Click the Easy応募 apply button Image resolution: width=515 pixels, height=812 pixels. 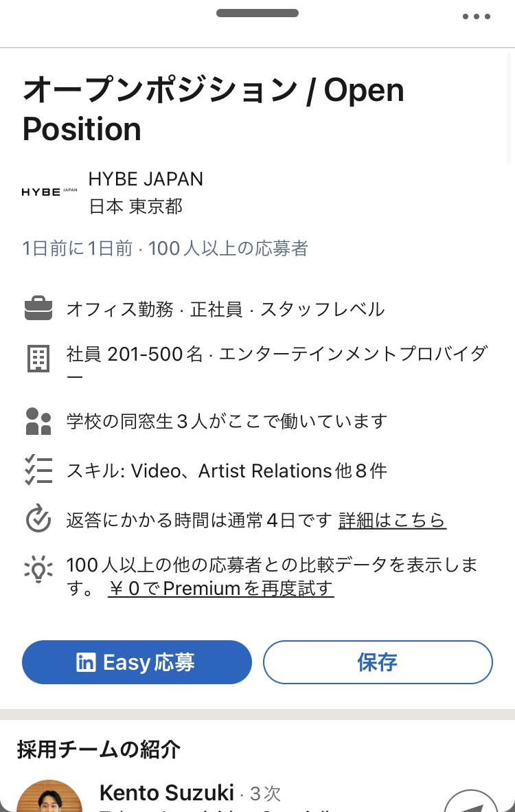click(x=137, y=662)
